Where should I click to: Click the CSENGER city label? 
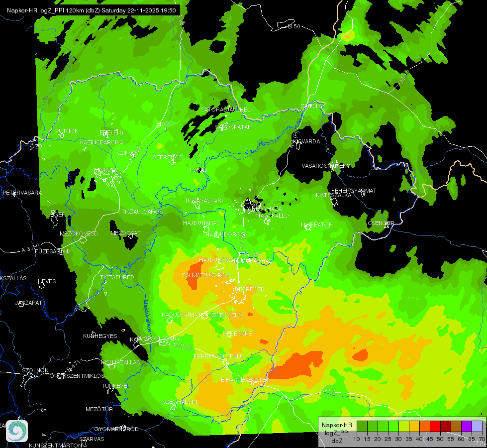click(381, 223)
